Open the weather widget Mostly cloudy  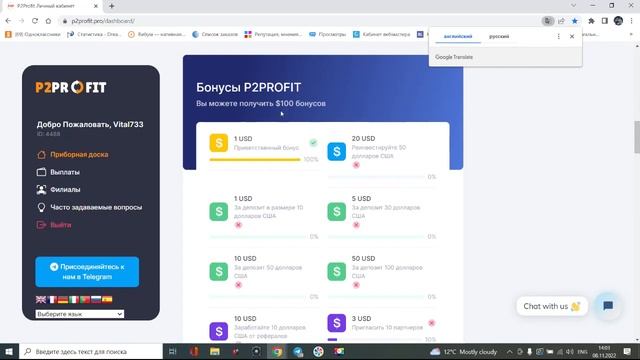click(463, 351)
